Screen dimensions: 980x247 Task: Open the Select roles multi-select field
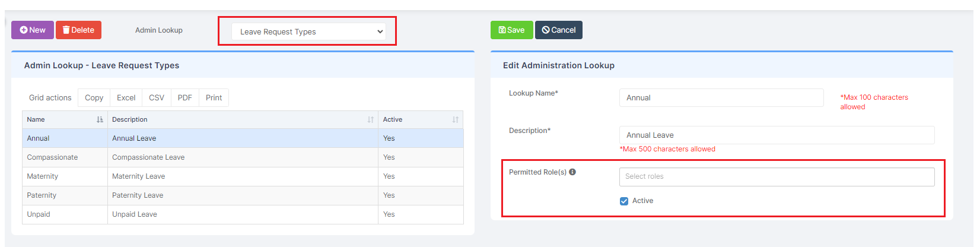click(777, 177)
